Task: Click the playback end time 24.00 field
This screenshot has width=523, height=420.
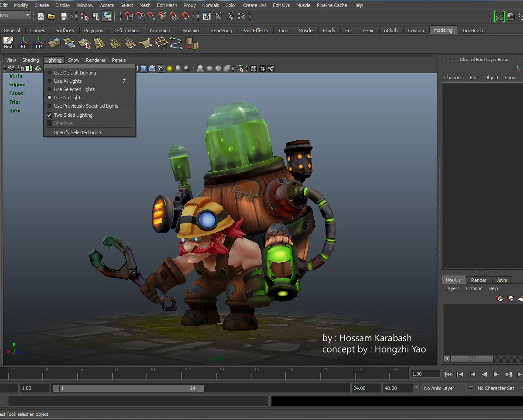Action: [366, 388]
